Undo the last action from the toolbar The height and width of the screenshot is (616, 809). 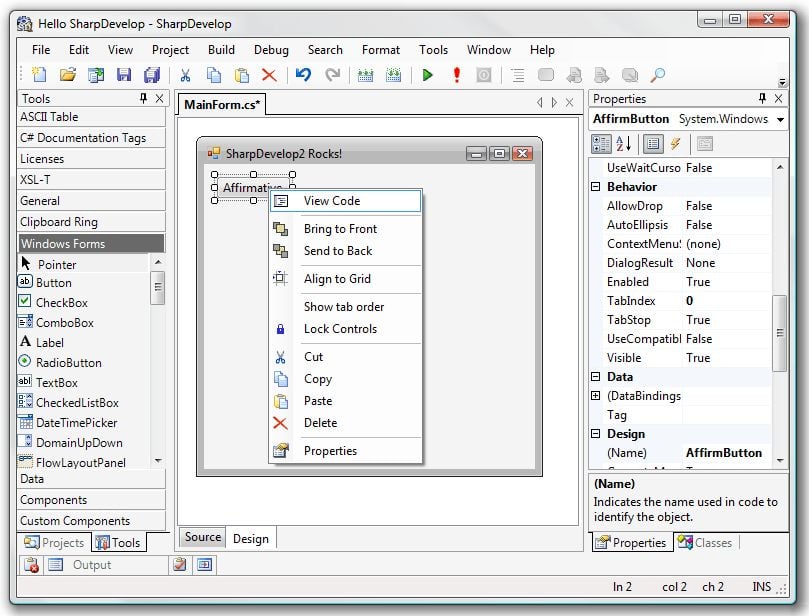pyautogui.click(x=302, y=74)
